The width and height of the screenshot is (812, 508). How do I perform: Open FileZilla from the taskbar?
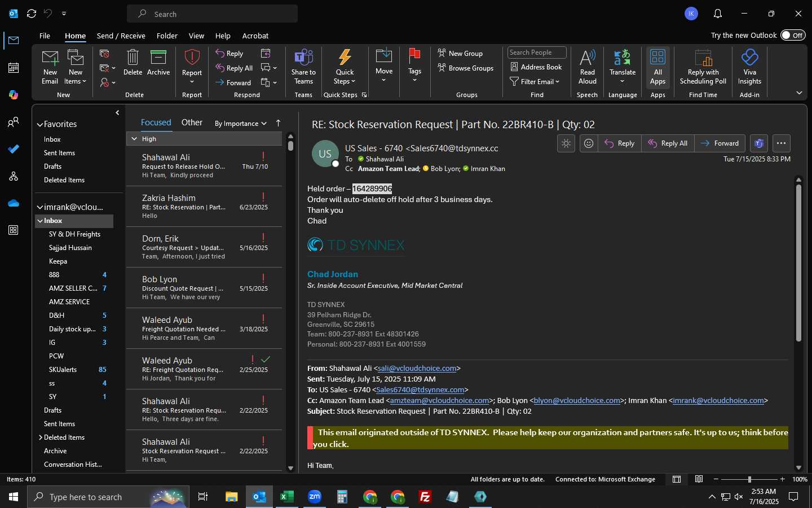[x=425, y=497]
